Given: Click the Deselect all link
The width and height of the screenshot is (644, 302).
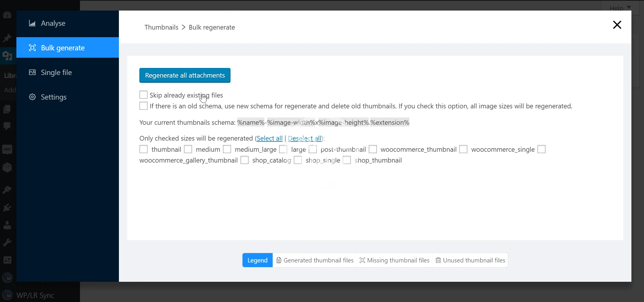Looking at the screenshot, I should pos(305,138).
